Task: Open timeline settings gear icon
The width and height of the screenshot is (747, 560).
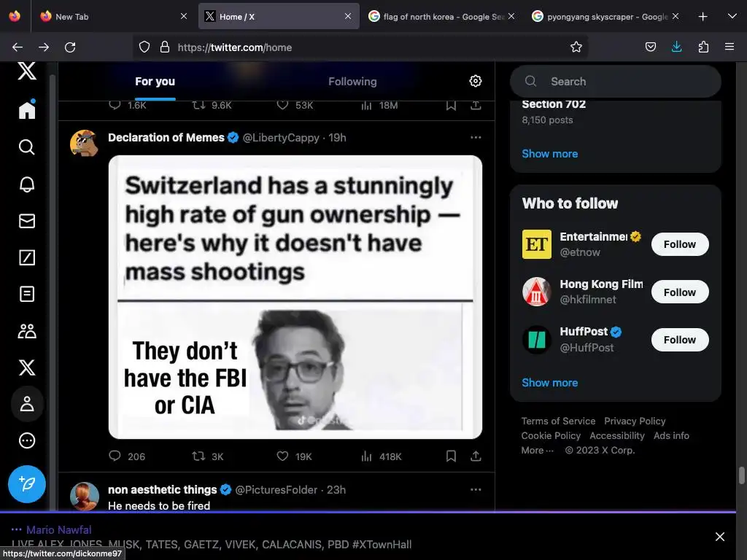Action: [476, 81]
